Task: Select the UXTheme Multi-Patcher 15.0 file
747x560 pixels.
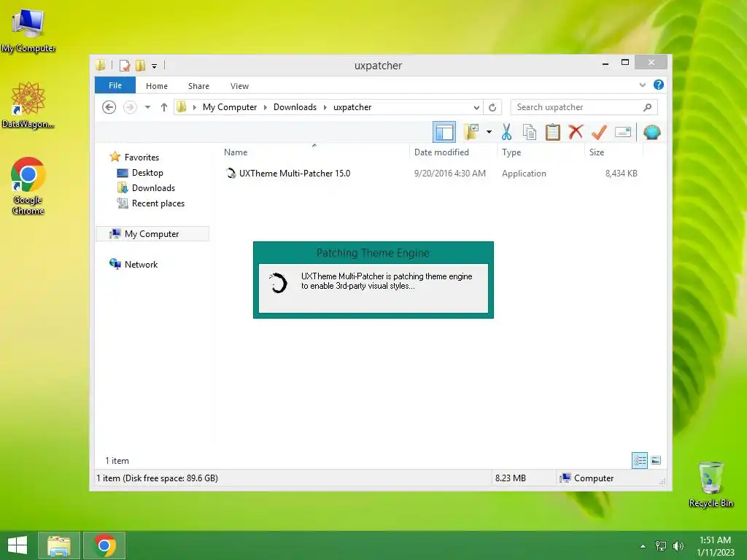Action: [x=295, y=174]
